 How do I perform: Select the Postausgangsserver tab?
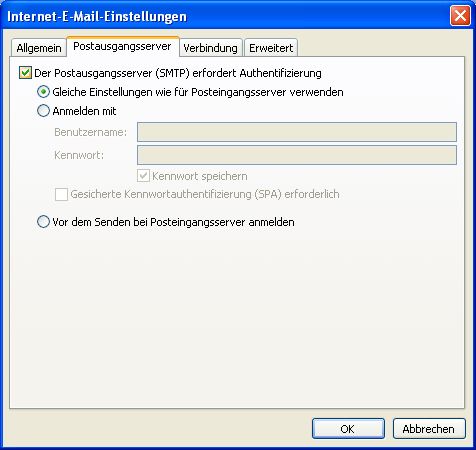122,46
